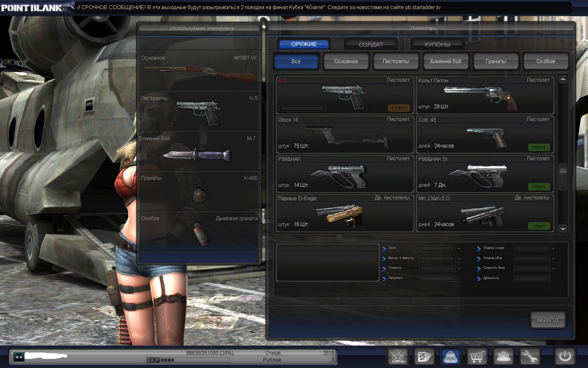
Task: Open settings with the wrench icon
Action: (x=530, y=356)
